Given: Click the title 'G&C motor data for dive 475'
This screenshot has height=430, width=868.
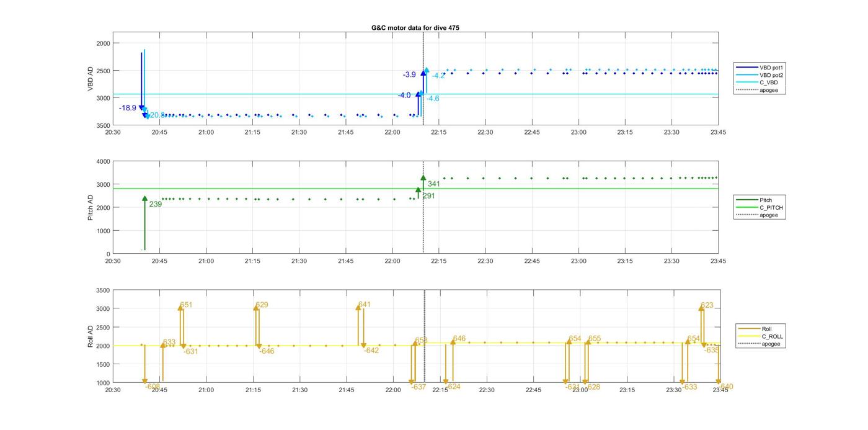Looking at the screenshot, I should pos(415,28).
